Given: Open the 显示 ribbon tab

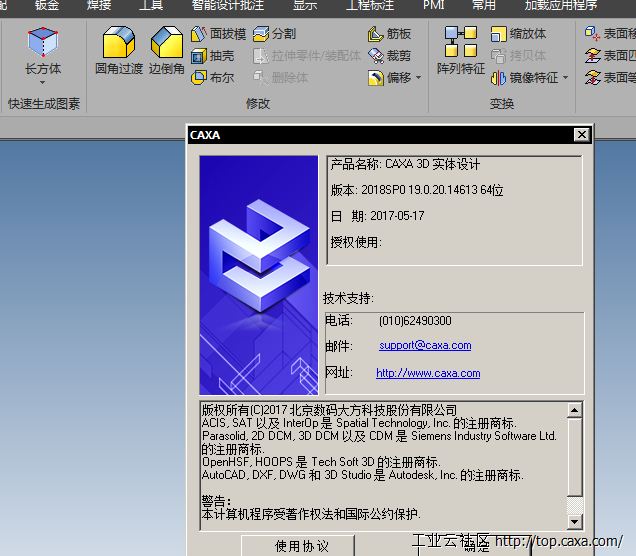Looking at the screenshot, I should (305, 5).
